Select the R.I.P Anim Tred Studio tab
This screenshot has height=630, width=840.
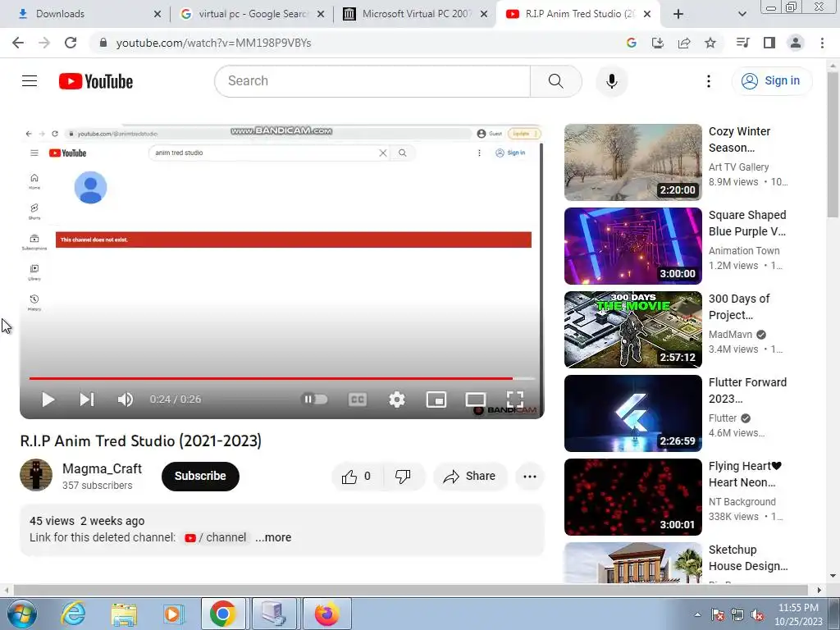click(x=578, y=14)
